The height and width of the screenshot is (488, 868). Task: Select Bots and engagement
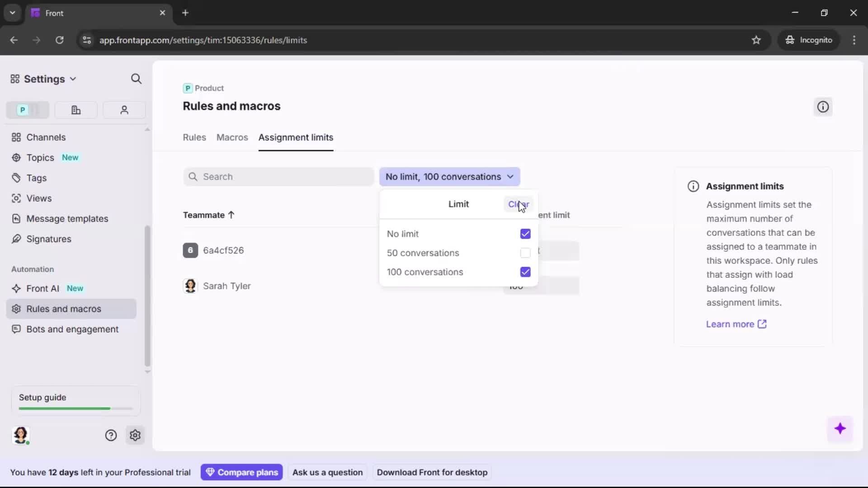pyautogui.click(x=71, y=329)
